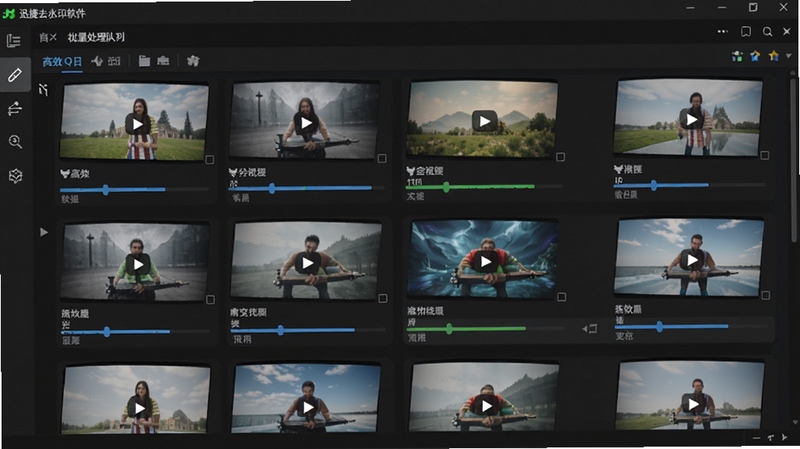This screenshot has height=449, width=800.
Task: Open the 3D box tool in left sidebar
Action: (x=15, y=176)
